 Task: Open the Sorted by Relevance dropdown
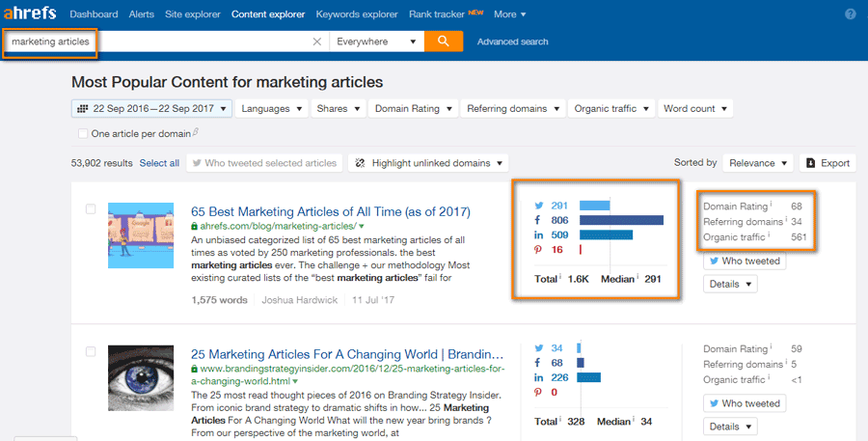tap(758, 163)
